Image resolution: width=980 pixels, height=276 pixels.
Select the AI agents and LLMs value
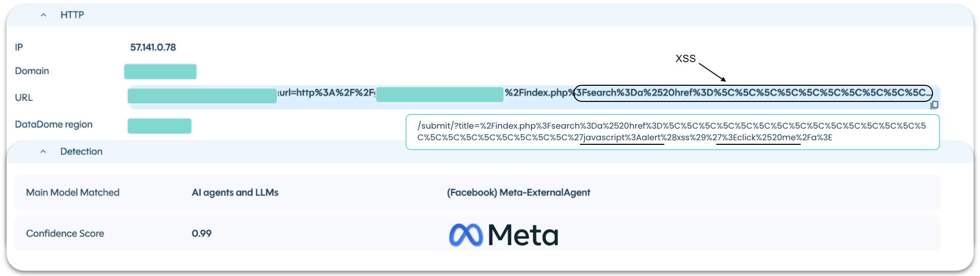[x=235, y=192]
